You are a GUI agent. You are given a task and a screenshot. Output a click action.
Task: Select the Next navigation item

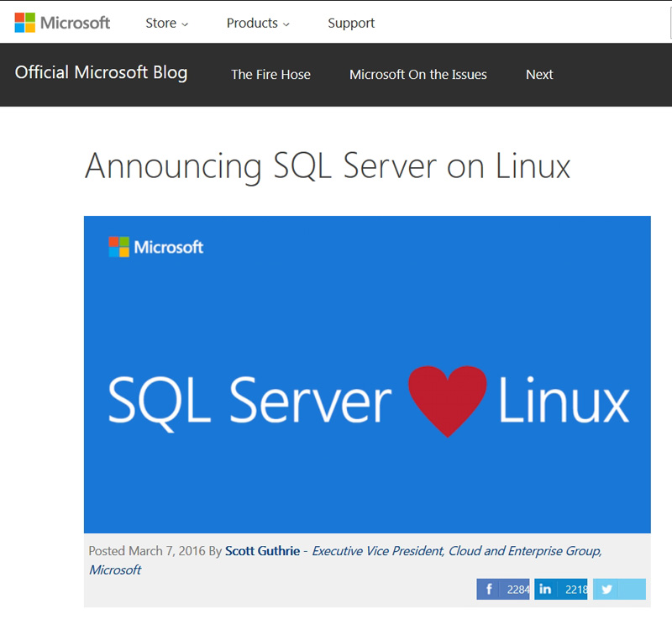[x=539, y=75]
